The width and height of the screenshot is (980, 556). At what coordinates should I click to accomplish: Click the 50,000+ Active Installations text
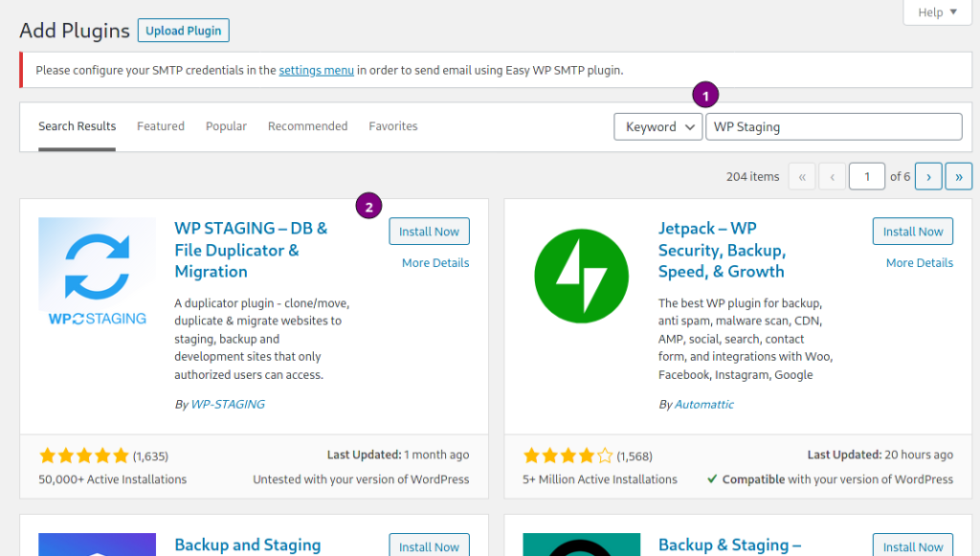(113, 479)
